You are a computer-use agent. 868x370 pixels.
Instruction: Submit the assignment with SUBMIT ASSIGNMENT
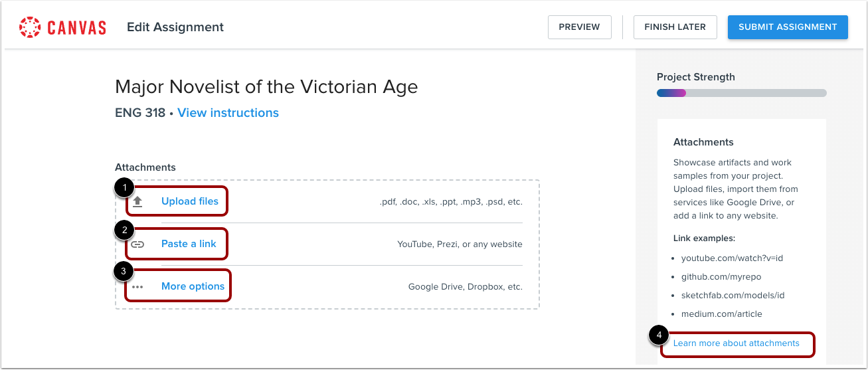[x=788, y=27]
